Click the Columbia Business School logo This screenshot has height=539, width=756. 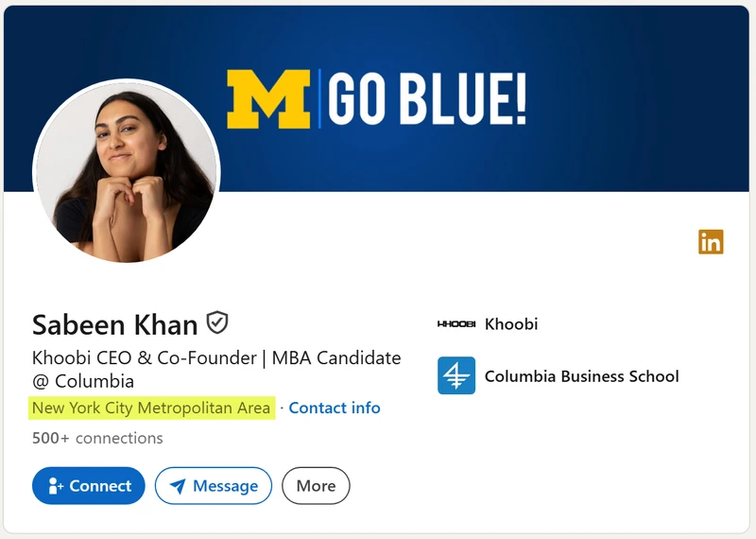point(456,375)
